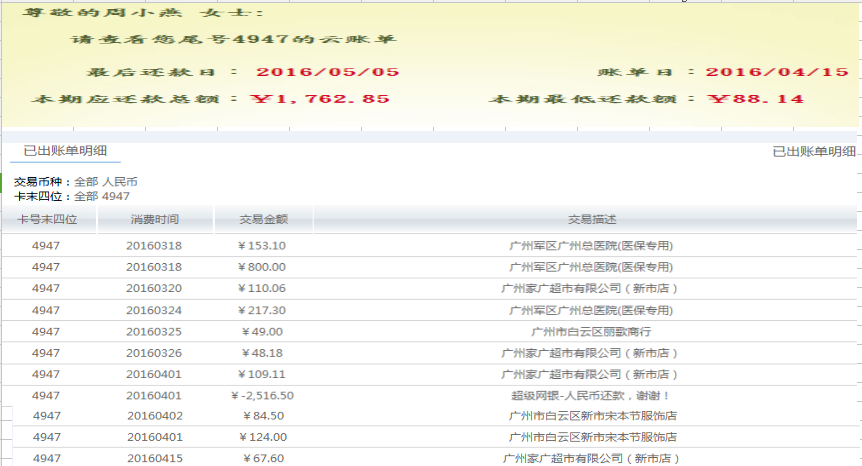Click the minimum payment amount ¥88.14
Screen dimensions: 862x466
coord(755,100)
